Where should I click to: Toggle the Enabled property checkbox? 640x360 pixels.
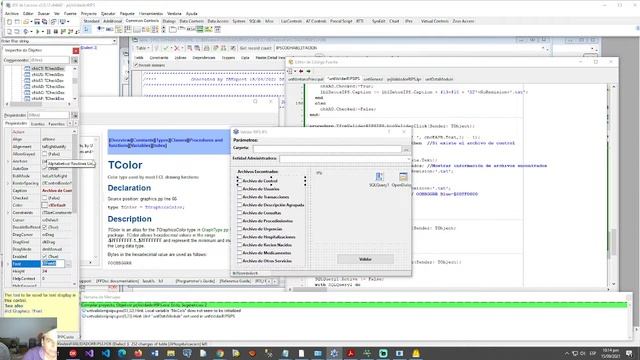click(x=44, y=256)
